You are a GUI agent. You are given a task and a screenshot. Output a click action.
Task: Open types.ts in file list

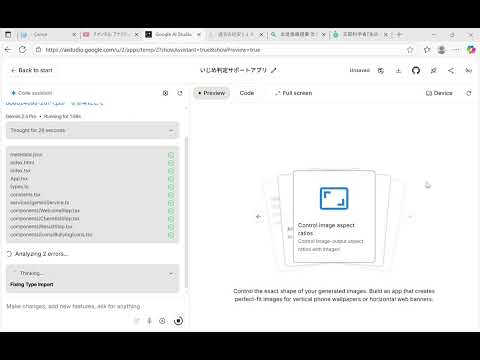click(19, 187)
